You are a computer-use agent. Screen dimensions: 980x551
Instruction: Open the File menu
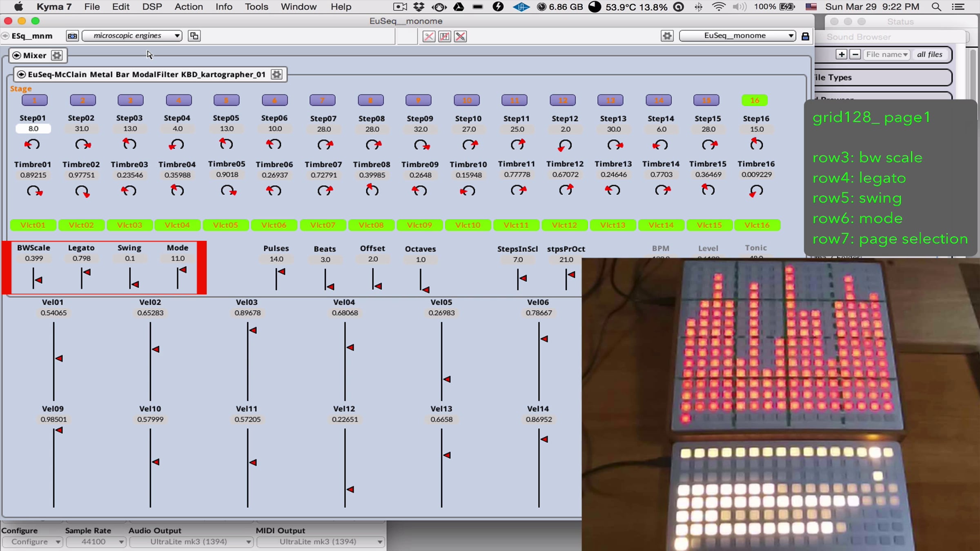92,7
